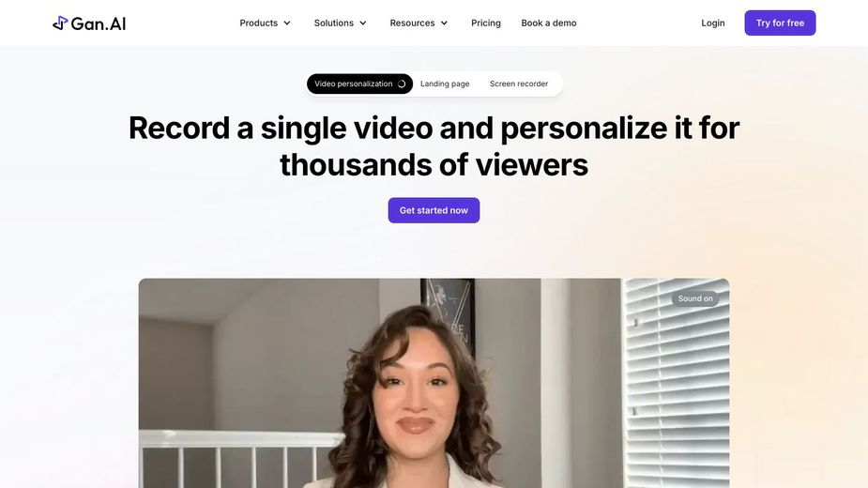Open the Book a demo link

tap(549, 23)
